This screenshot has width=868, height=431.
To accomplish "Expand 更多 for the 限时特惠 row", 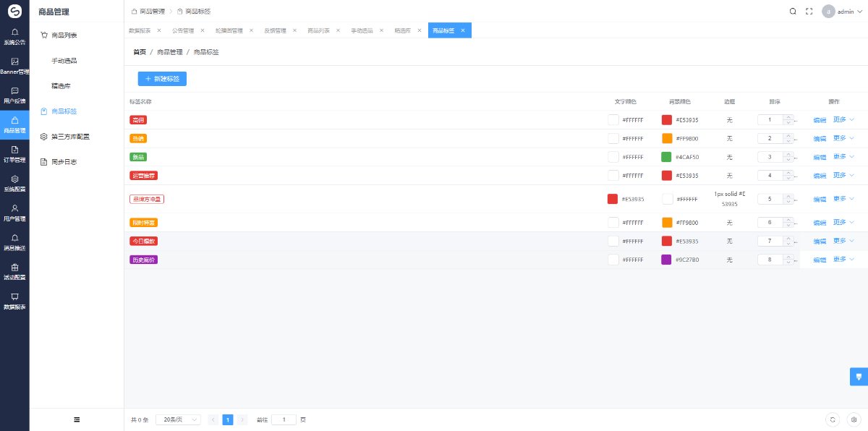I will point(844,222).
